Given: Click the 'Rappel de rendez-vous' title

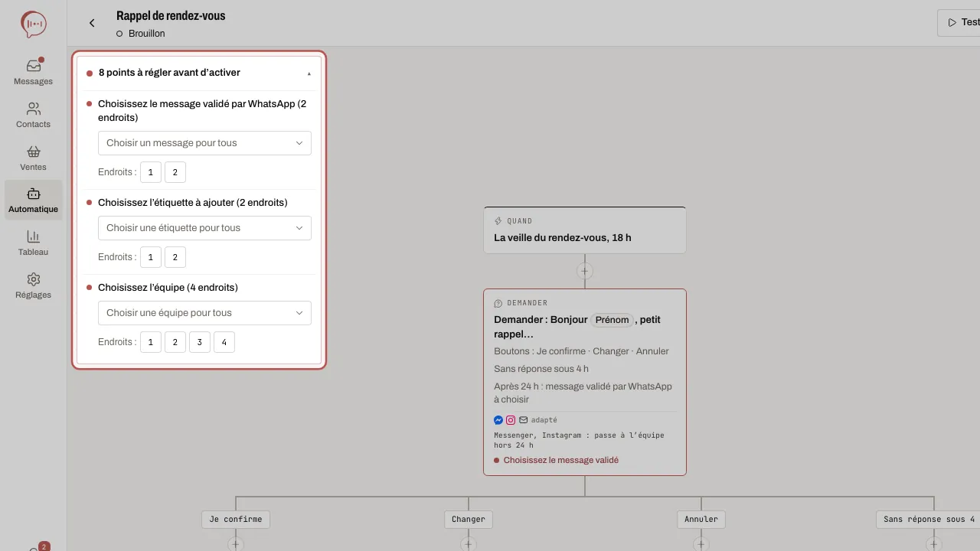Looking at the screenshot, I should pyautogui.click(x=171, y=15).
